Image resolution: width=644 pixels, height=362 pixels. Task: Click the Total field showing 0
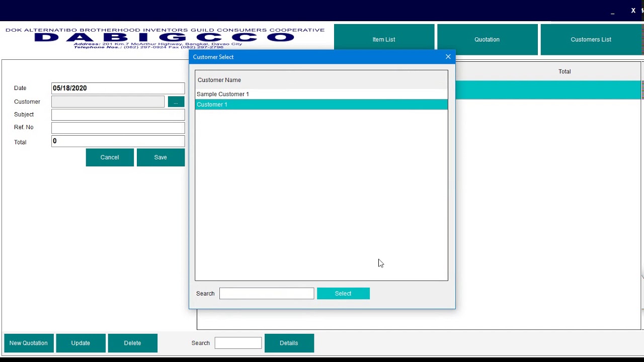pyautogui.click(x=118, y=141)
